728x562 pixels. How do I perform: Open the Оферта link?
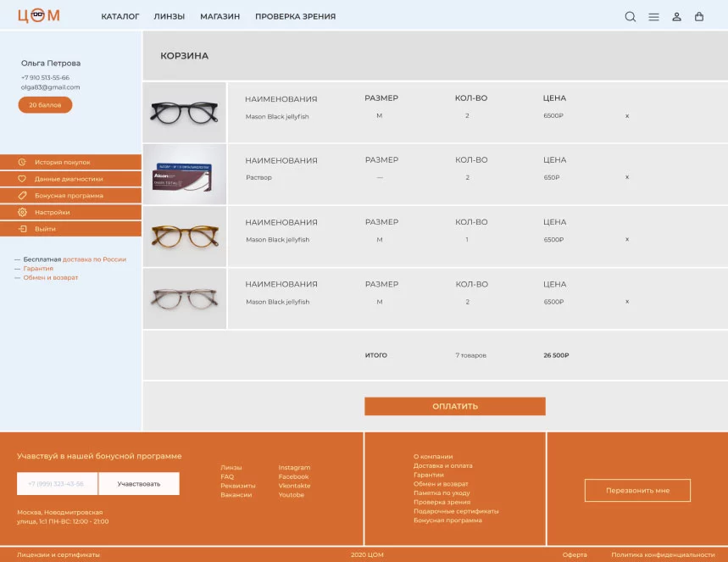click(575, 554)
